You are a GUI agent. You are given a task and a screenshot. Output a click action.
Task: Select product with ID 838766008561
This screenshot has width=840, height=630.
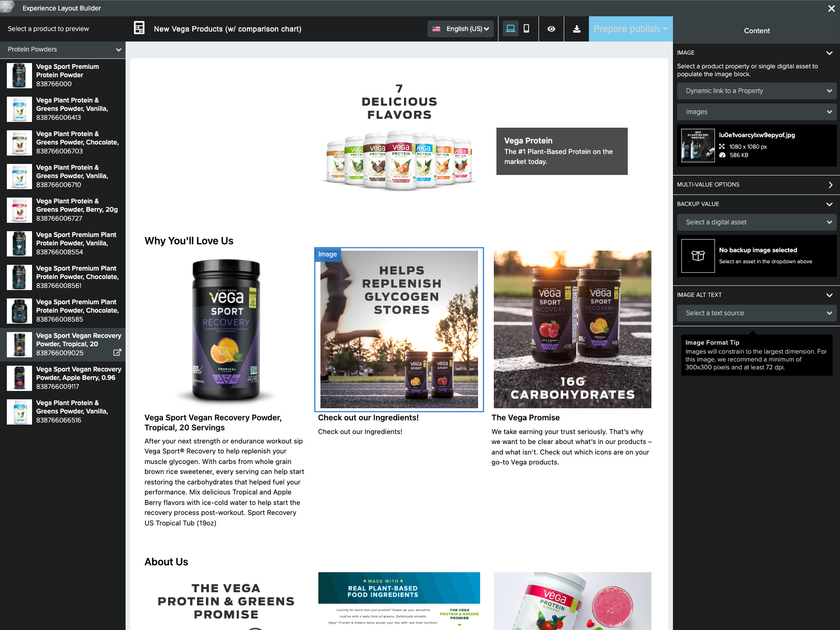pos(63,277)
